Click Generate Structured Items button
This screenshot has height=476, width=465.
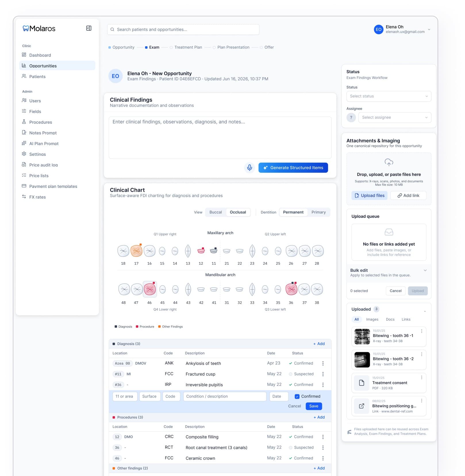pyautogui.click(x=293, y=167)
